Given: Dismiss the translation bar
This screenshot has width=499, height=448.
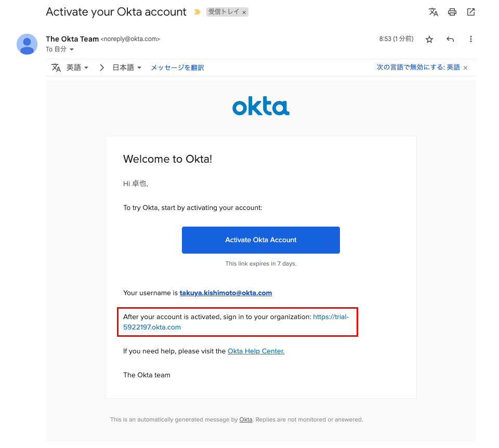Looking at the screenshot, I should point(466,68).
